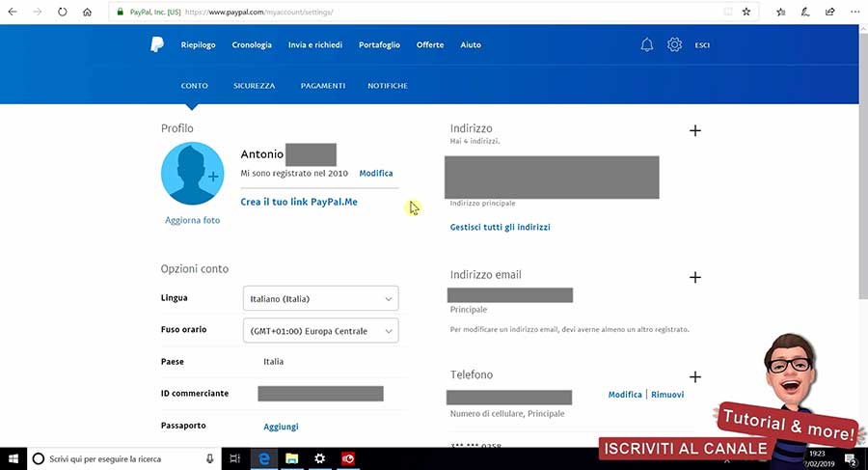The width and height of the screenshot is (868, 470).
Task: Reload the page with refresh icon
Action: [x=62, y=12]
